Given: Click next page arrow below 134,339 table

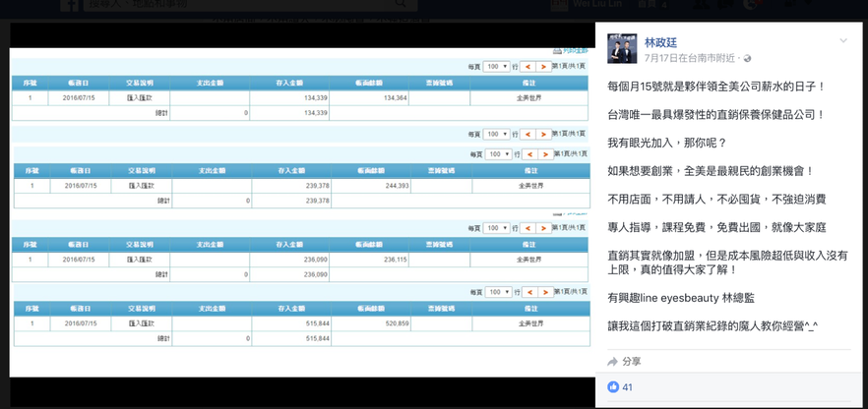Looking at the screenshot, I should click(544, 135).
